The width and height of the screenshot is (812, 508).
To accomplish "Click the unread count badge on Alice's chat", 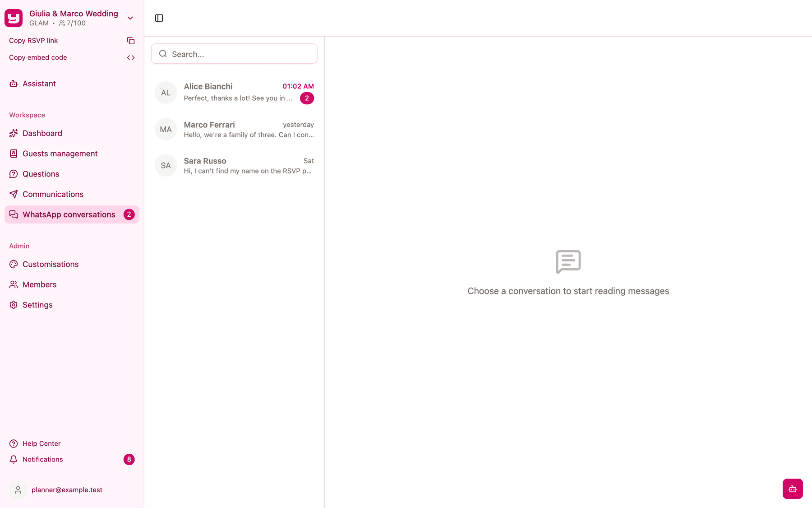I will point(307,98).
